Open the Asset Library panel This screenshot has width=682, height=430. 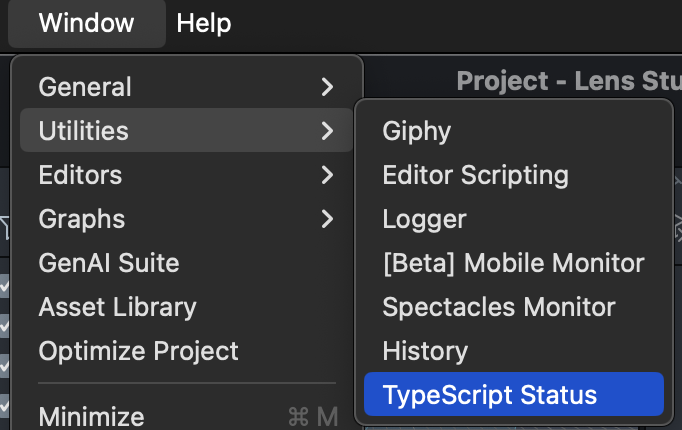click(x=117, y=307)
